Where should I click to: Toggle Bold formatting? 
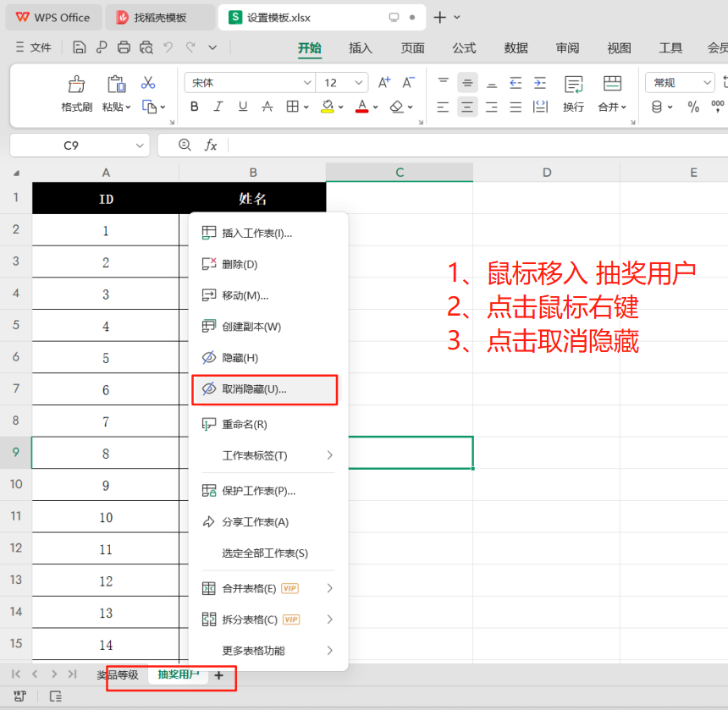click(x=195, y=107)
